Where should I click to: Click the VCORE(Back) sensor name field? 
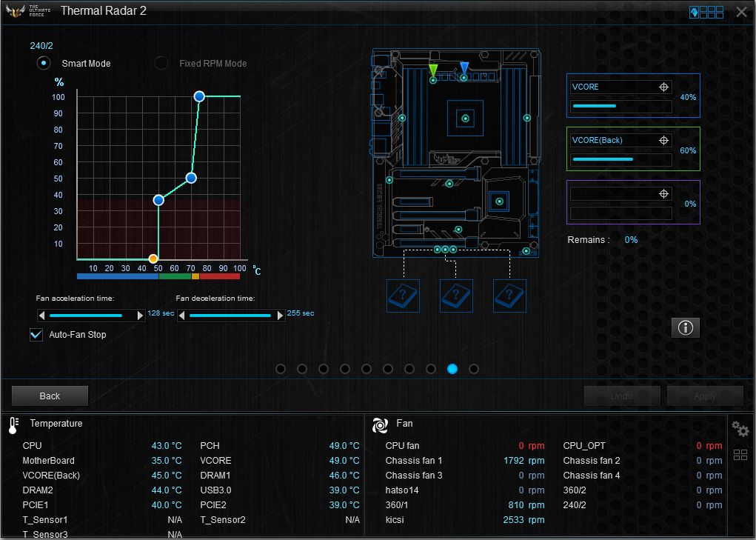[621, 140]
